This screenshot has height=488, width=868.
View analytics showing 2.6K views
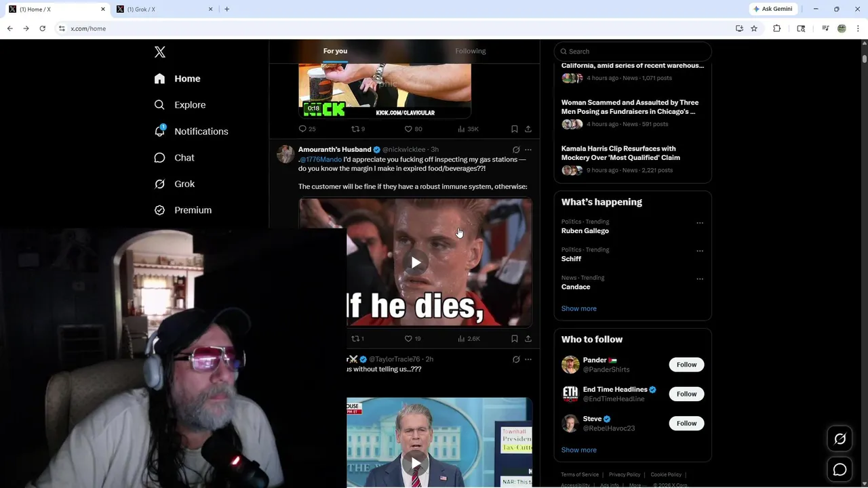tap(469, 338)
